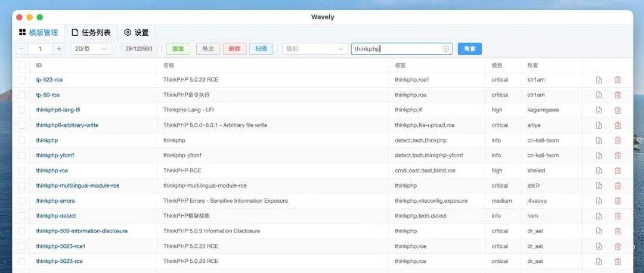Click the 'kagamigawa' author cell
This screenshot has width=644, height=273.
(543, 110)
